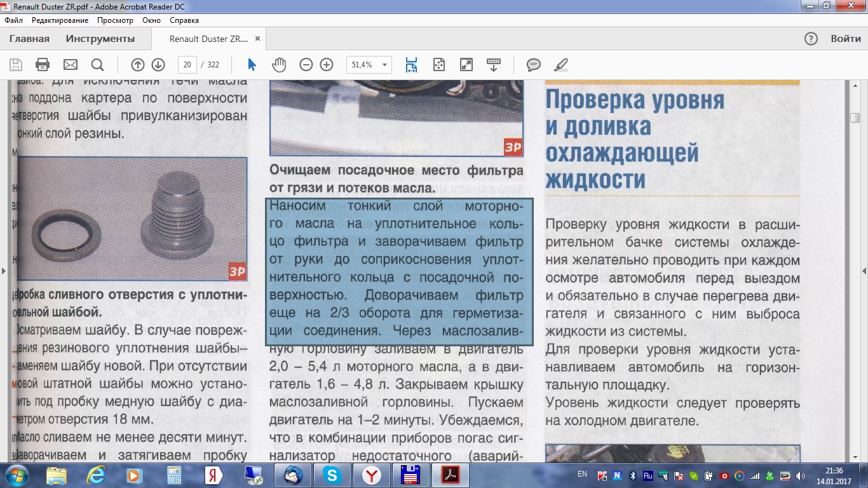Click the vertical scrollbar thumb
The width and height of the screenshot is (868, 488).
coord(855,118)
